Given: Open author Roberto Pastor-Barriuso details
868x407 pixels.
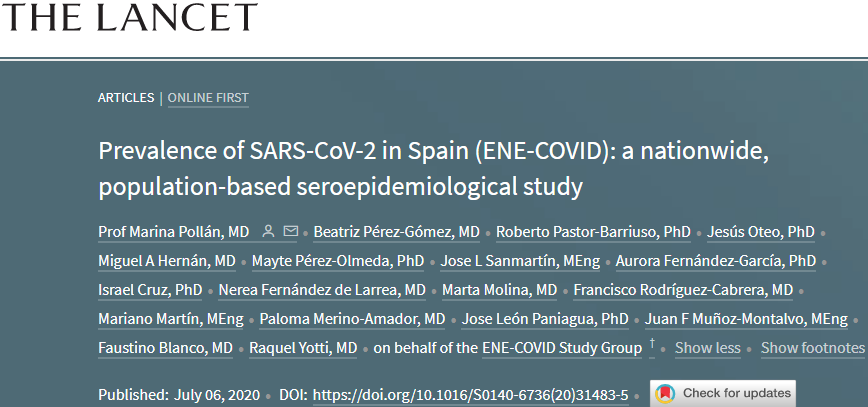Looking at the screenshot, I should tap(593, 232).
